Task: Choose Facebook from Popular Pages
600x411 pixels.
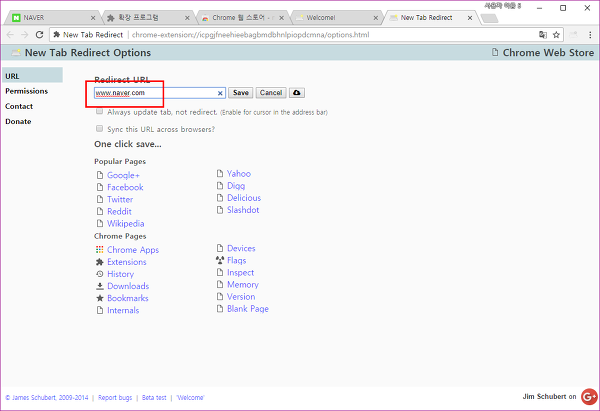Action: pyautogui.click(x=125, y=187)
